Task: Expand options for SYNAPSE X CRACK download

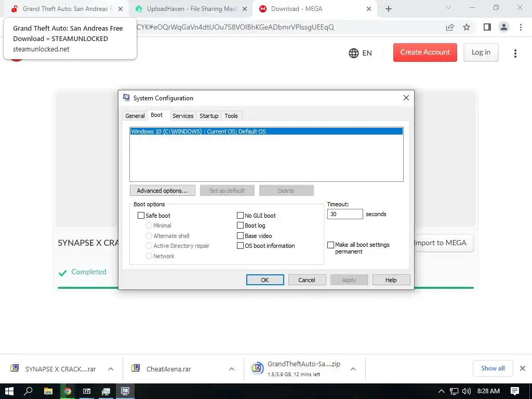Action: [111, 369]
